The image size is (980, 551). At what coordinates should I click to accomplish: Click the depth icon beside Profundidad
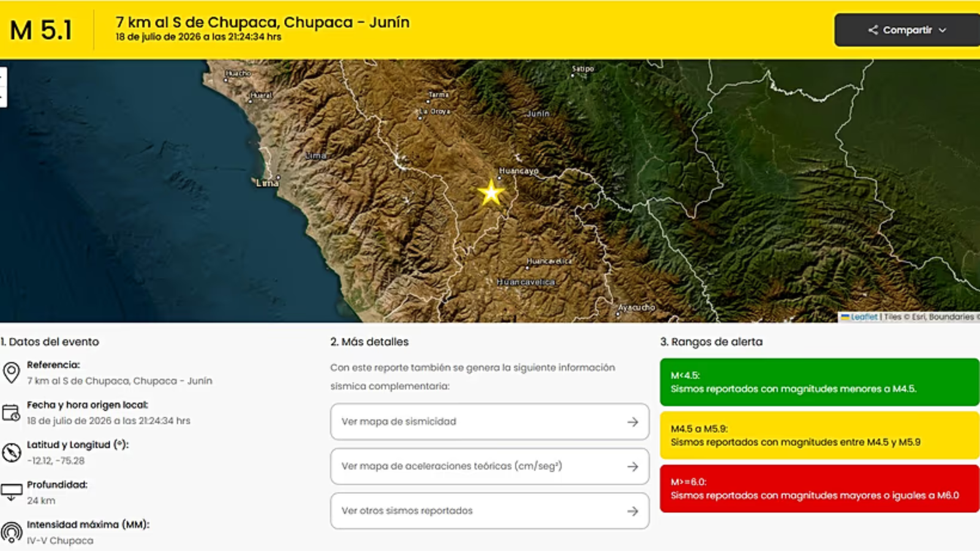(x=11, y=492)
